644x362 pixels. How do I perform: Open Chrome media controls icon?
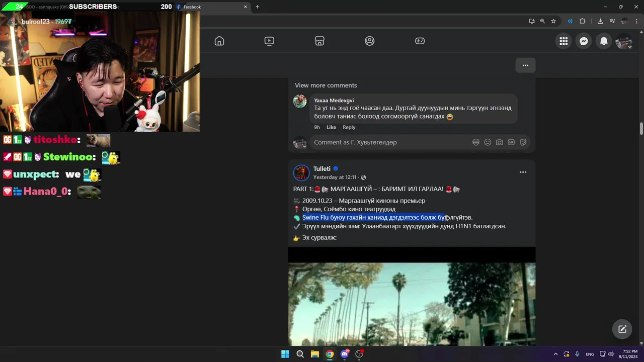[x=612, y=21]
